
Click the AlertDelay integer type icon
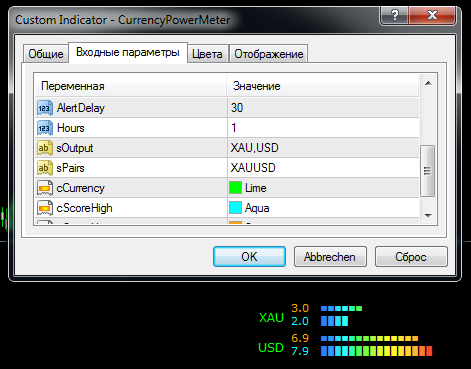[45, 108]
